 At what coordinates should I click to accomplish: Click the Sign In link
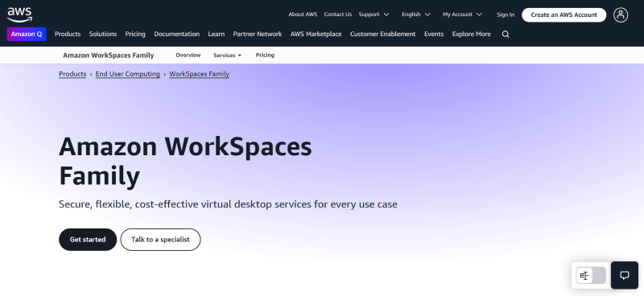point(506,14)
